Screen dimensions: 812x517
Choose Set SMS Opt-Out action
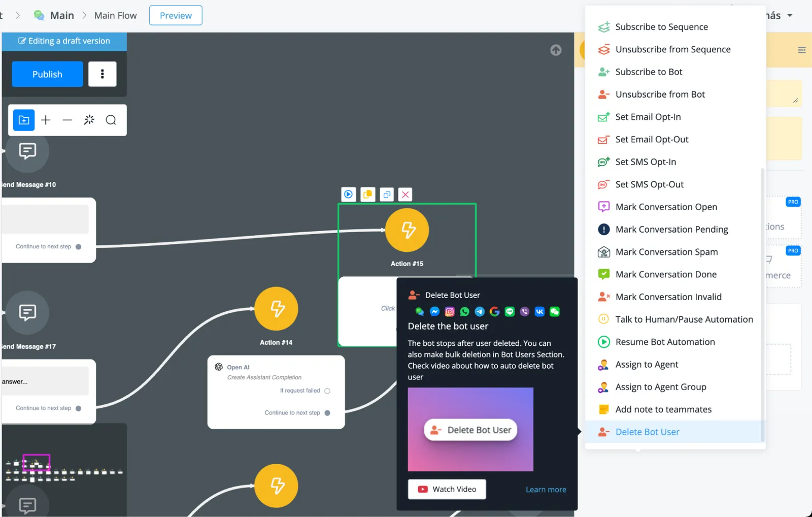(x=675, y=184)
